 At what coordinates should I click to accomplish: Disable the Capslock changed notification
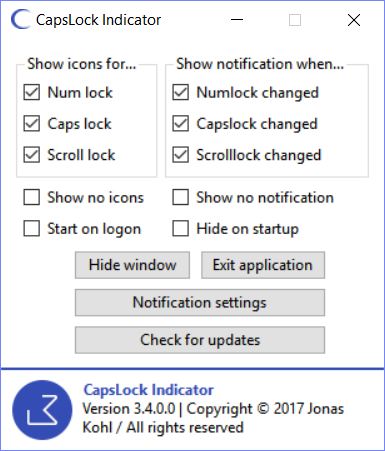tap(180, 124)
